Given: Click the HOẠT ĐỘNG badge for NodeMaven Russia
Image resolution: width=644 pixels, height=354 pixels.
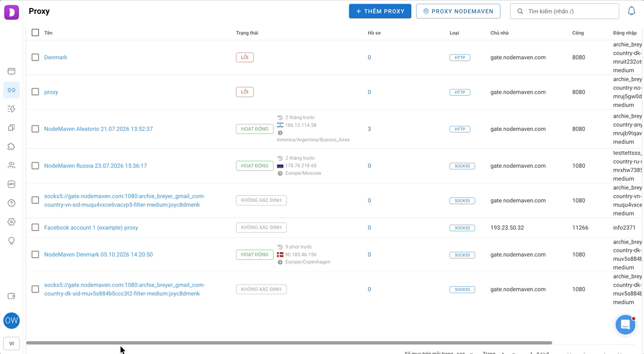Looking at the screenshot, I should point(255,166).
